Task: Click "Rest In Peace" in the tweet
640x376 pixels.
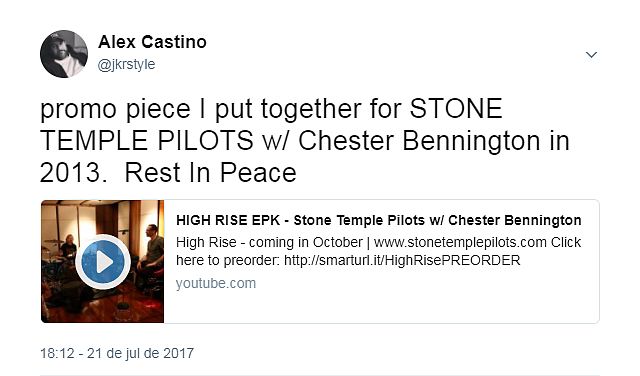Action: click(210, 173)
